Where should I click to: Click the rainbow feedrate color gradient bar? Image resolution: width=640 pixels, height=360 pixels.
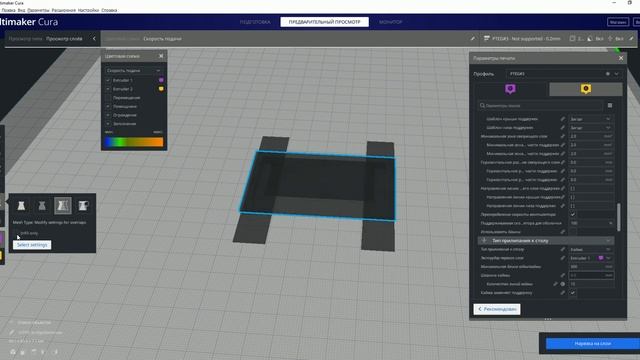coord(134,142)
